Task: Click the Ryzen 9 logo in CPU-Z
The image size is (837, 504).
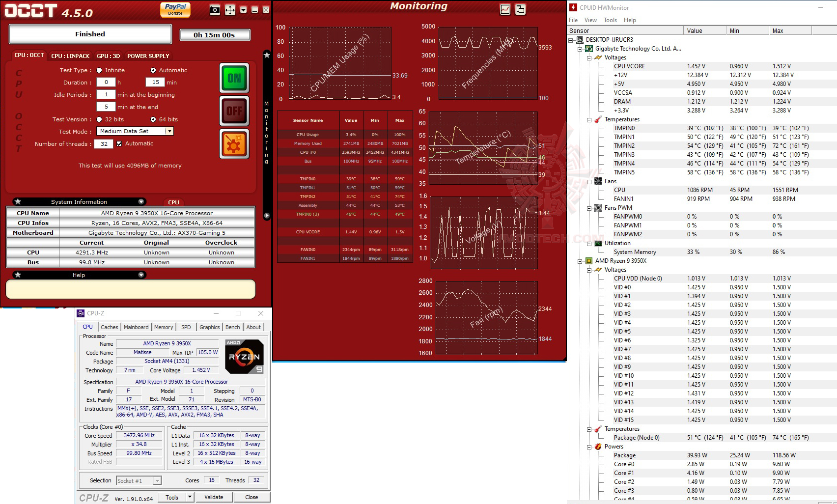Action: (245, 357)
